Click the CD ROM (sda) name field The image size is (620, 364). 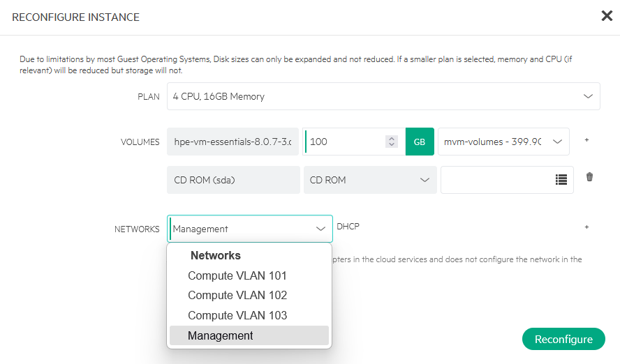pyautogui.click(x=232, y=180)
